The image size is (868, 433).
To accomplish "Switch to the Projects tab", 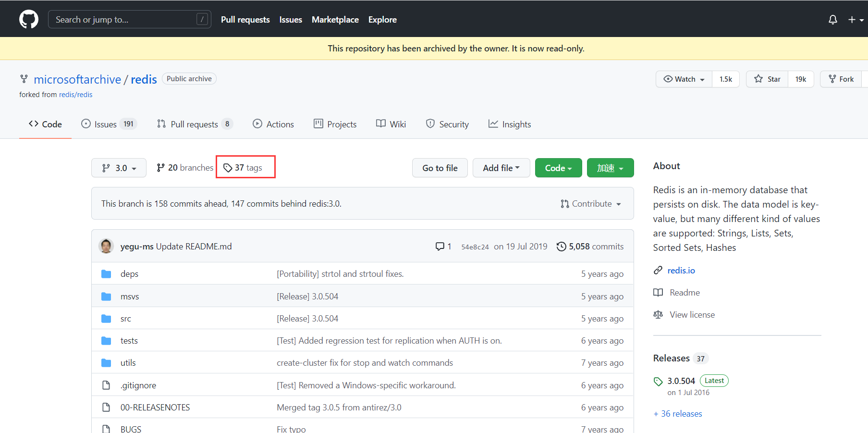I will click(x=335, y=124).
